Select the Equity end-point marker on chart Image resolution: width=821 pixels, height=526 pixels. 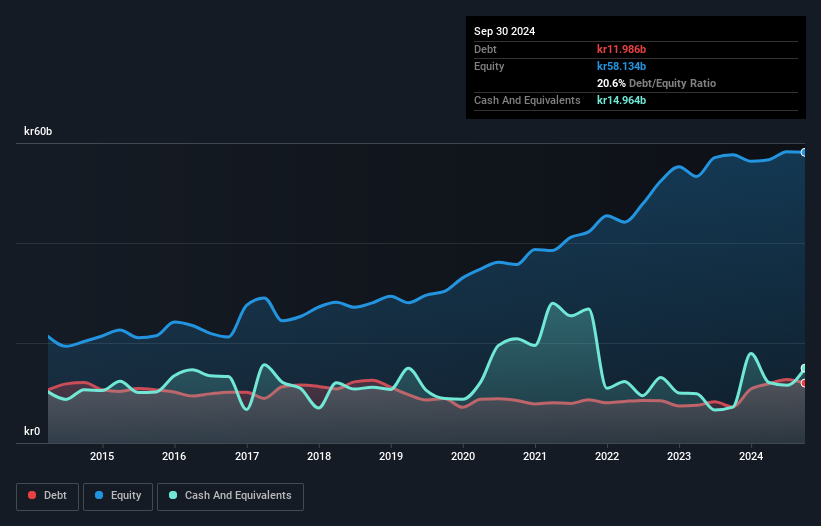(x=804, y=152)
